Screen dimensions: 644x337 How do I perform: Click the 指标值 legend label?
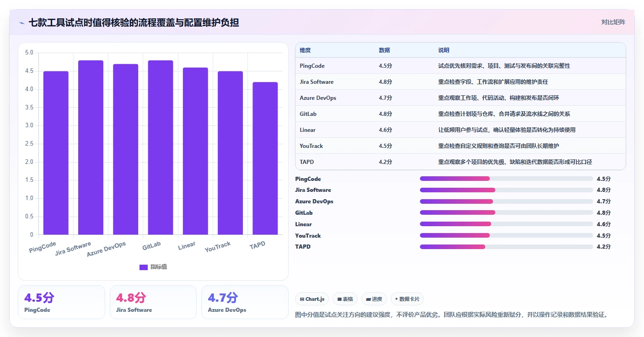coord(159,267)
